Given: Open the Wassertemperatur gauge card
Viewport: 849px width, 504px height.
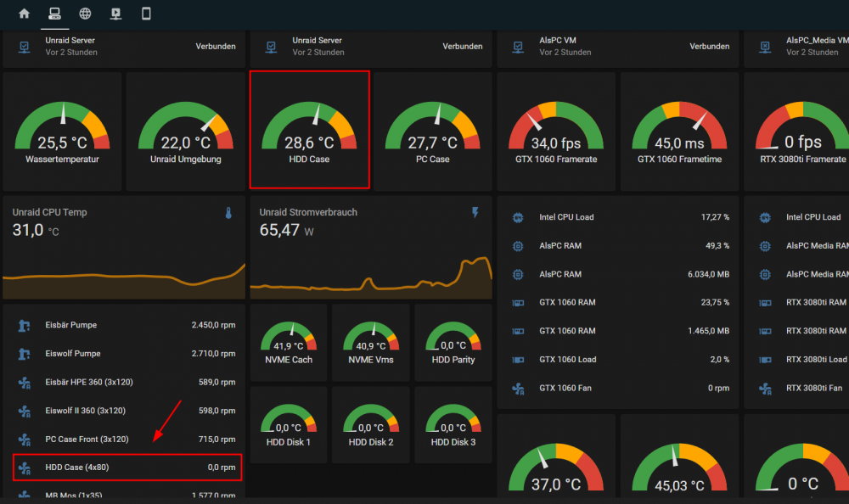Looking at the screenshot, I should tap(62, 132).
